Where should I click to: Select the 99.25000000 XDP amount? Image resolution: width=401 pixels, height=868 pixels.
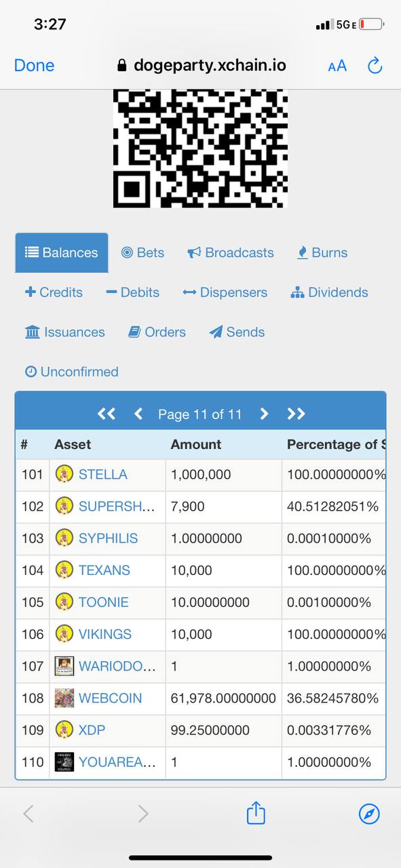210,730
